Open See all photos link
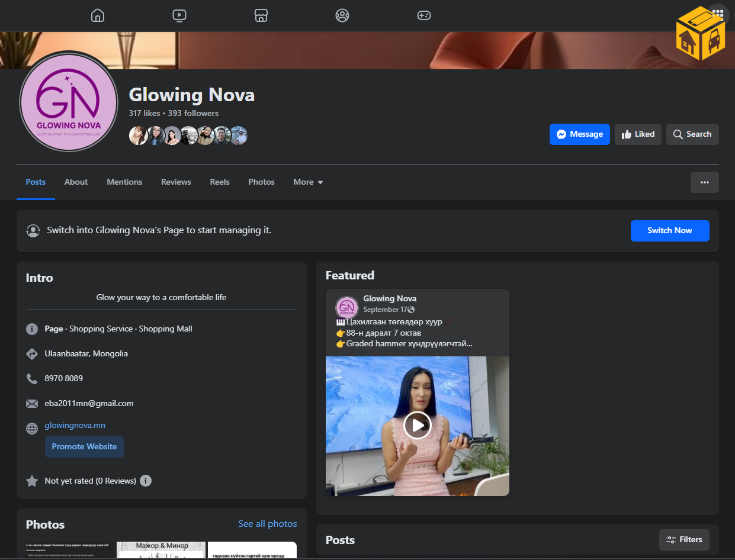Image resolution: width=735 pixels, height=560 pixels. (x=267, y=524)
